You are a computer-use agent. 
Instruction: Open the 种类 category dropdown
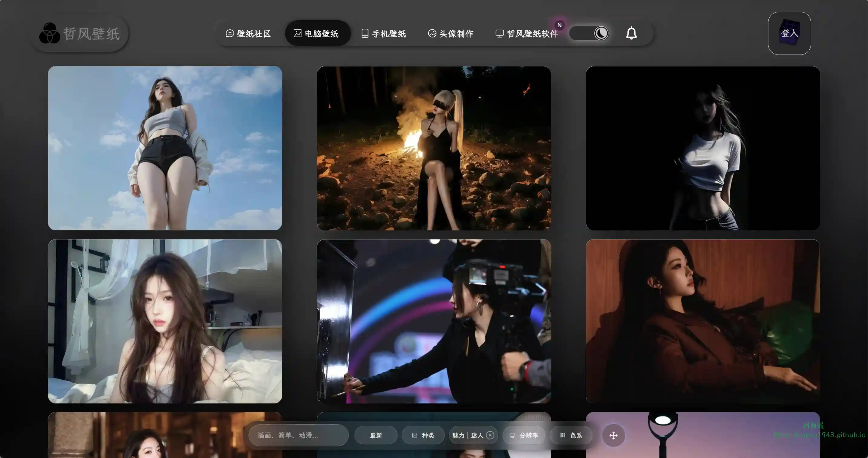(x=423, y=435)
